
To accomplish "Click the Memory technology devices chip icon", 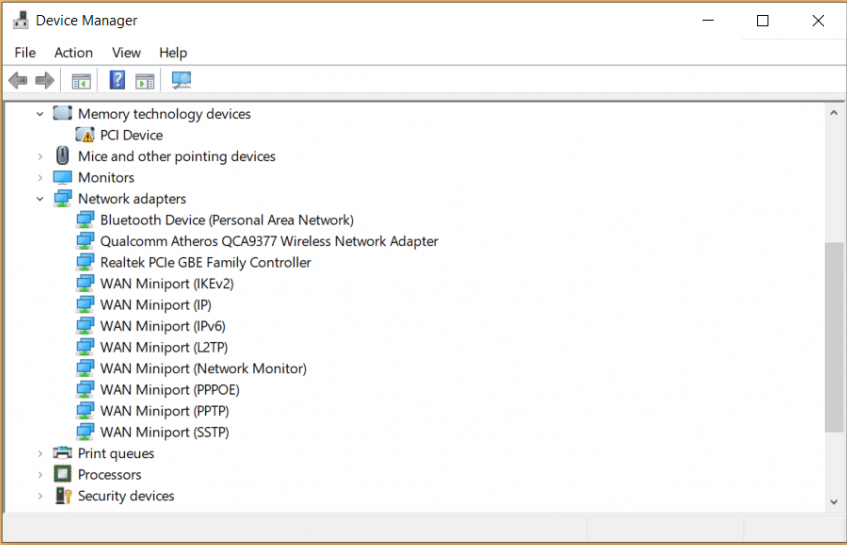I will (62, 113).
